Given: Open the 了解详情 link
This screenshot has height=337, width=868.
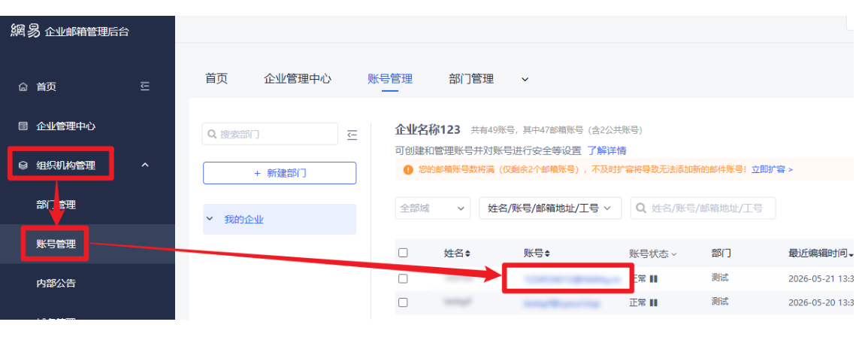Looking at the screenshot, I should pos(606,150).
